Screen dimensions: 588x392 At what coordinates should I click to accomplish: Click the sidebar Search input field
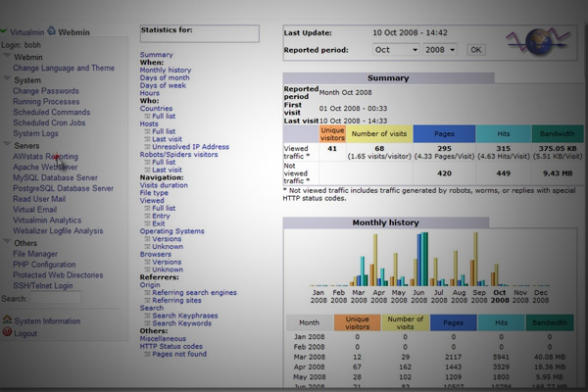coord(56,298)
